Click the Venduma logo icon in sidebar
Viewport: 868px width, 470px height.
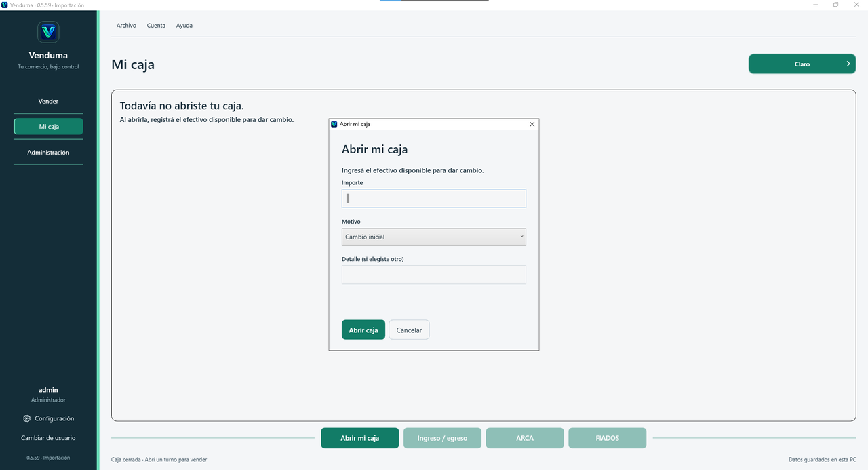48,32
